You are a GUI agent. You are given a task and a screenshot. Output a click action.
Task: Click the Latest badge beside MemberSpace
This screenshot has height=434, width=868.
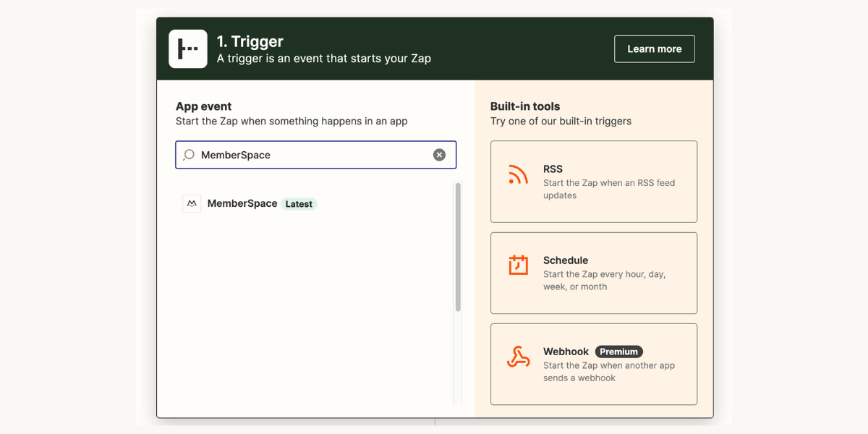point(299,204)
